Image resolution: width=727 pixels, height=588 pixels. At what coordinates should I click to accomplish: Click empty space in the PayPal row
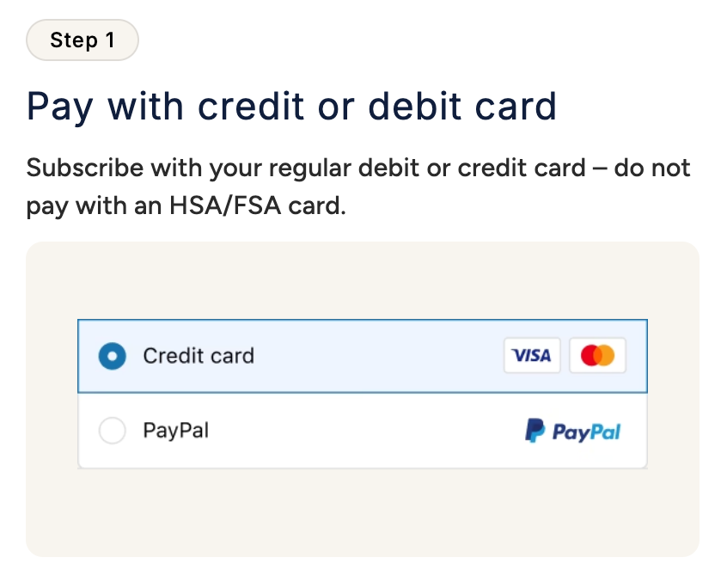click(x=361, y=431)
